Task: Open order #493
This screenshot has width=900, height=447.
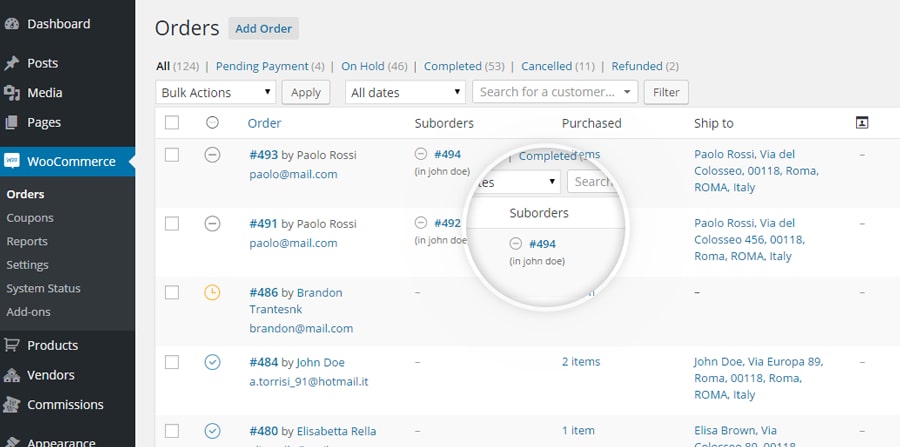Action: click(263, 155)
